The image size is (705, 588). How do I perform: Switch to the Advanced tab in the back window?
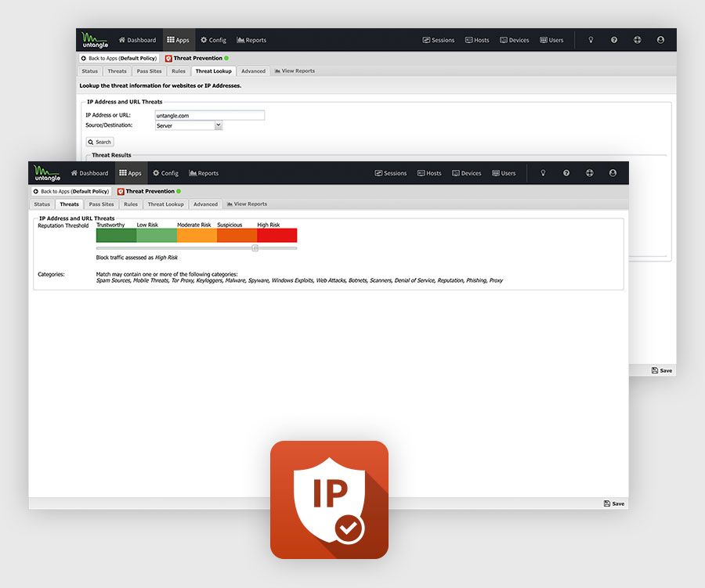click(253, 71)
